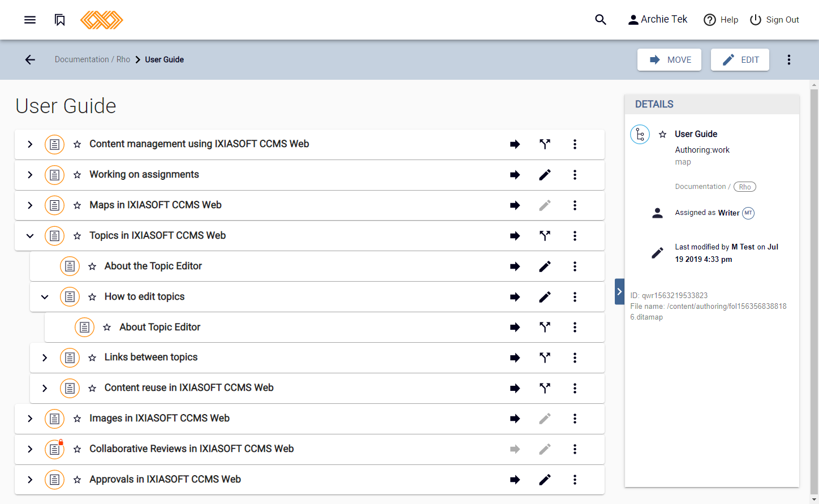Star About Topic Editor nested topic
Image resolution: width=819 pixels, height=504 pixels.
coord(107,328)
